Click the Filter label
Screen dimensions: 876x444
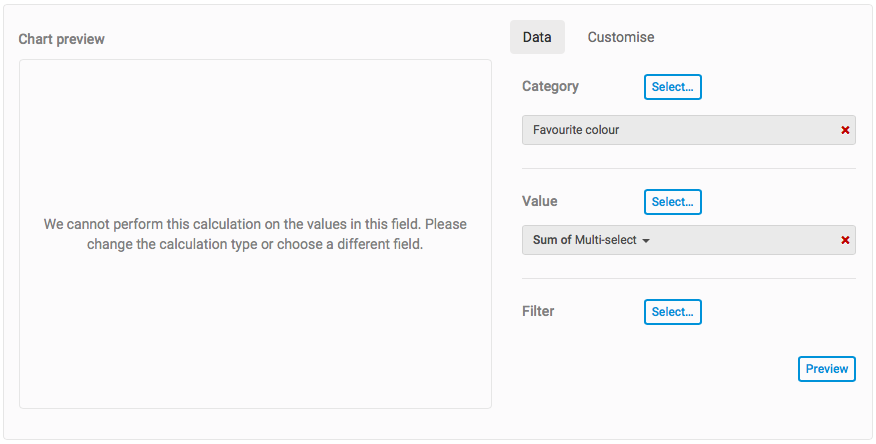[538, 311]
